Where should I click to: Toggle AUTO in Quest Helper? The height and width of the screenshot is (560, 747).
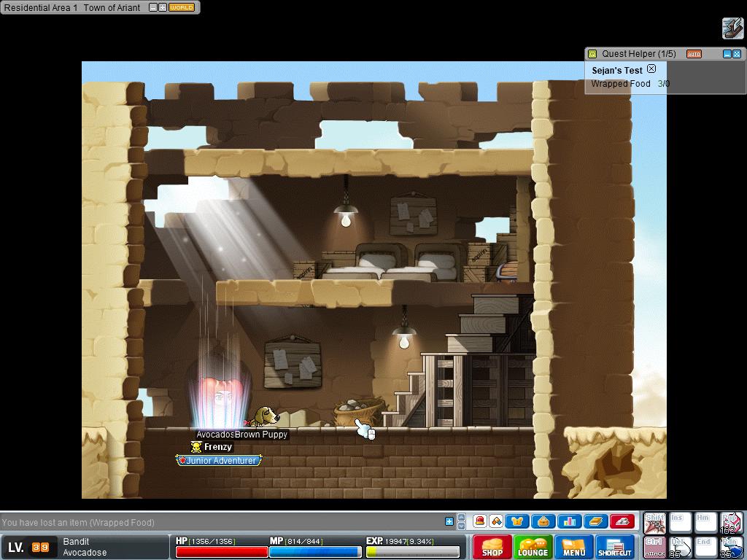pos(694,54)
